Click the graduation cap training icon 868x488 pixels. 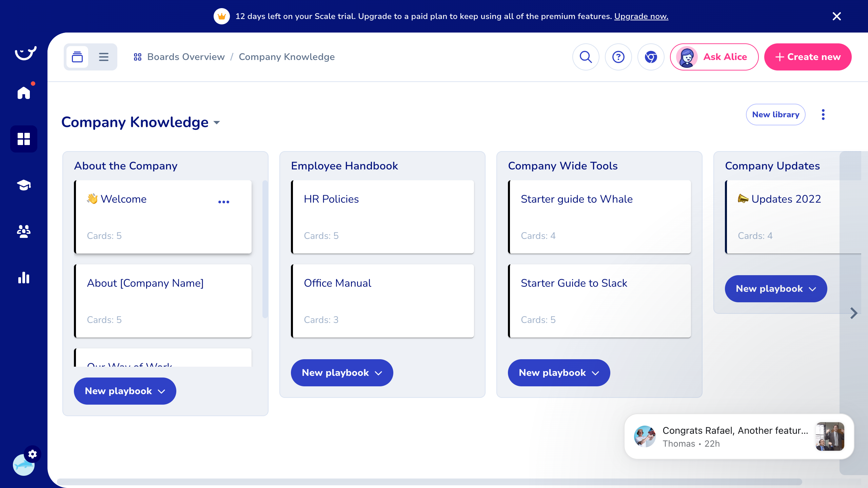click(24, 185)
